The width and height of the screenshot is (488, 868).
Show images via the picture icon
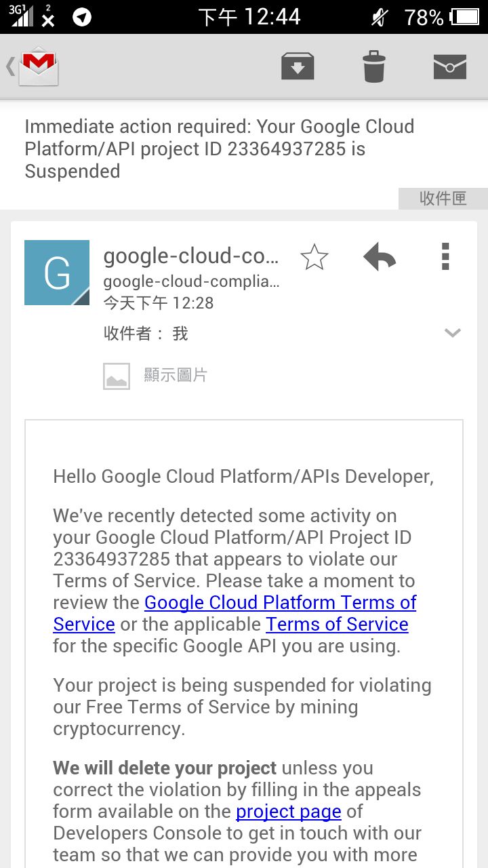117,376
